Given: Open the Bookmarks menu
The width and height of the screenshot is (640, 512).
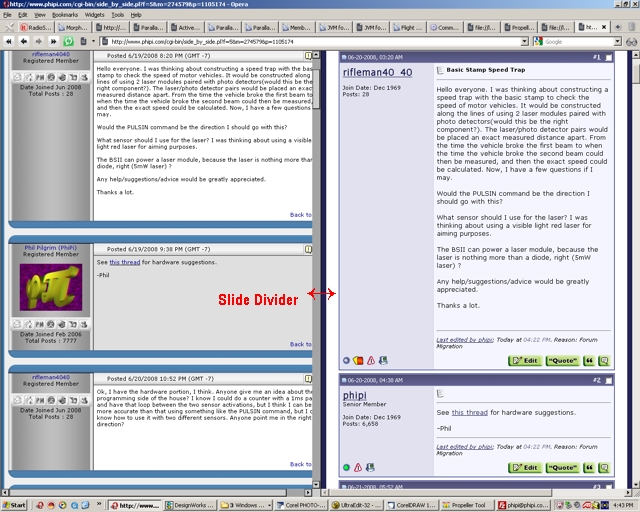Looking at the screenshot, I should tap(65, 15).
